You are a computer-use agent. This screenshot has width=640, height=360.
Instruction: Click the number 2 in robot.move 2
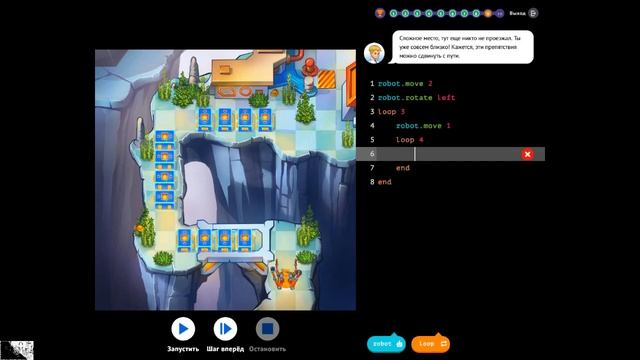click(430, 84)
